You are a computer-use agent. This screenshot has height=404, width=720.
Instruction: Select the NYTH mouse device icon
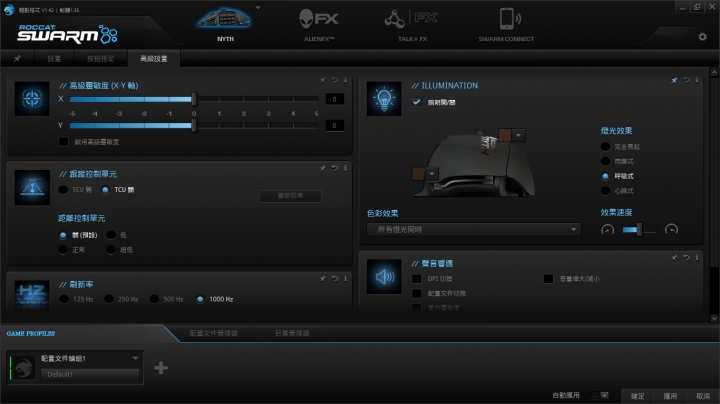click(224, 19)
